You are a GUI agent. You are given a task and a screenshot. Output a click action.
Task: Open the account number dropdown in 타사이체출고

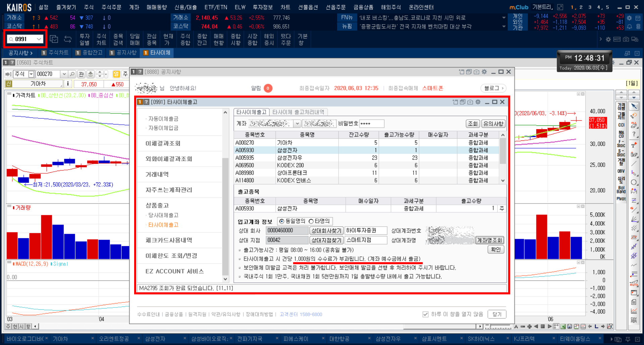coord(297,124)
